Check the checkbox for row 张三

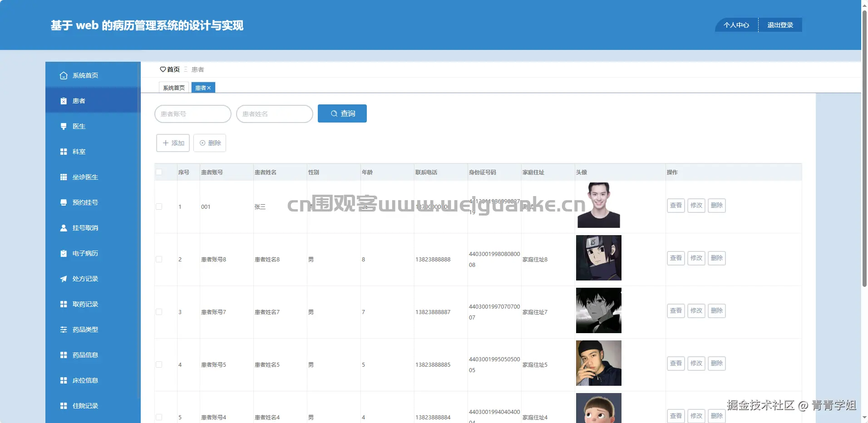click(159, 207)
